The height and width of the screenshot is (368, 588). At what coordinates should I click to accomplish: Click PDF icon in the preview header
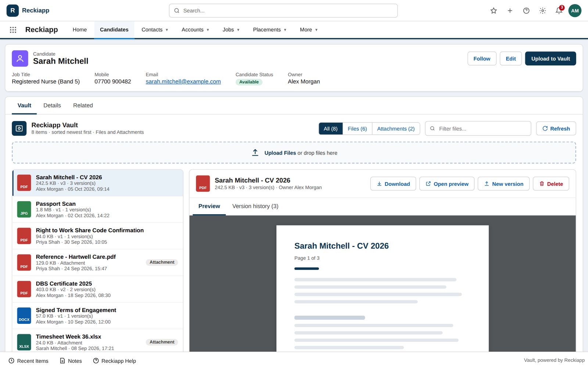pyautogui.click(x=203, y=184)
